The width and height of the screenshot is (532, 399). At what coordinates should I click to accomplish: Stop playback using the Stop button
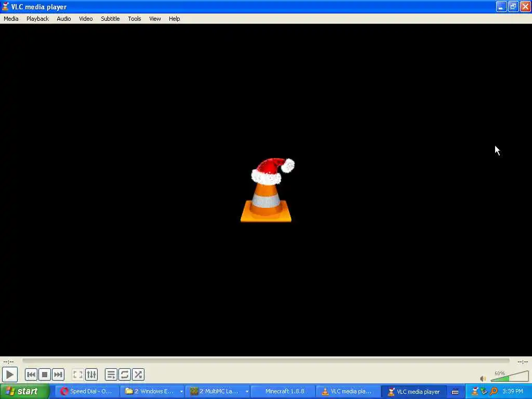pos(45,375)
